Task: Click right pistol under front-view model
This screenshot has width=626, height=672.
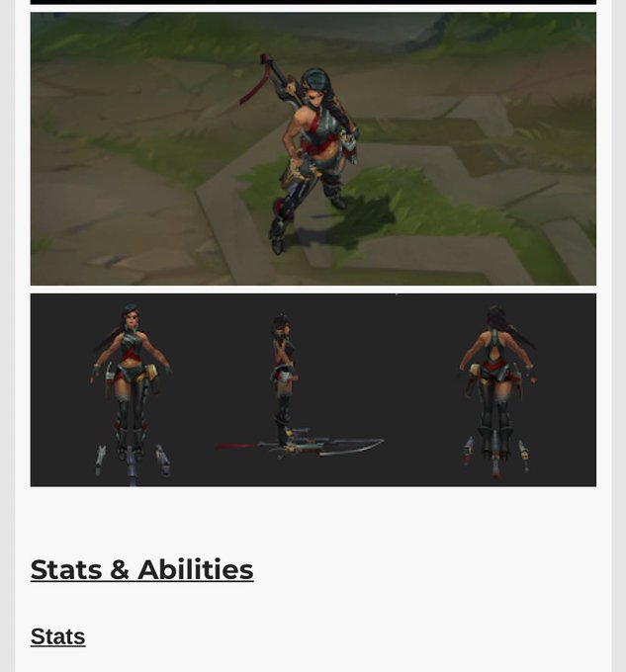Action: click(163, 460)
